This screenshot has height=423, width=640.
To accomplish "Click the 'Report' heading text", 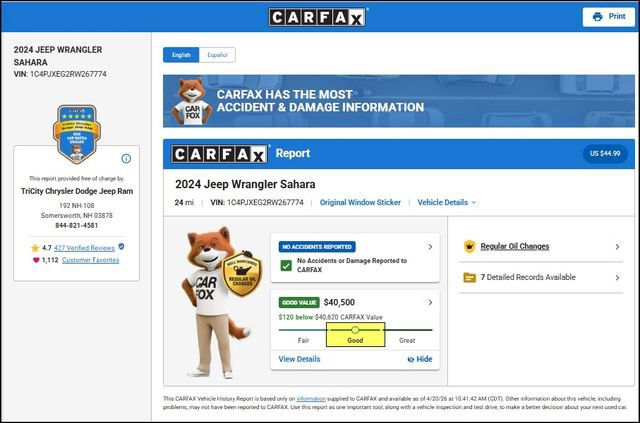I will (x=293, y=154).
